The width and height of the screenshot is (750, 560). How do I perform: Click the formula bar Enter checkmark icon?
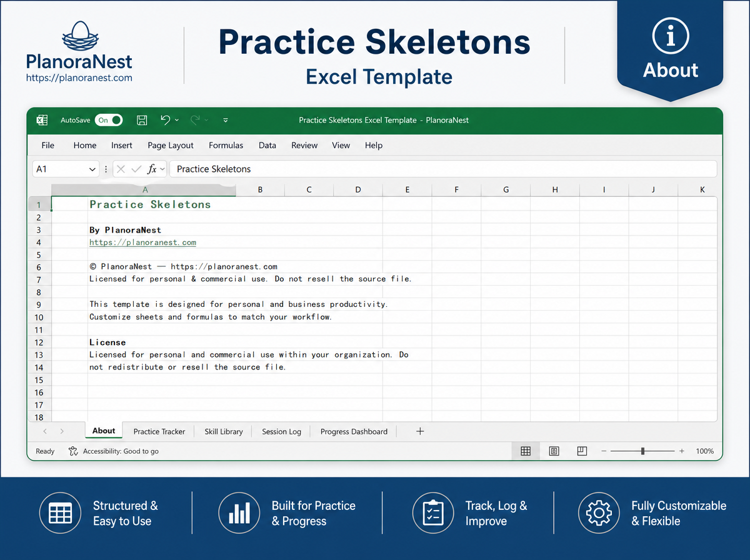(x=136, y=169)
